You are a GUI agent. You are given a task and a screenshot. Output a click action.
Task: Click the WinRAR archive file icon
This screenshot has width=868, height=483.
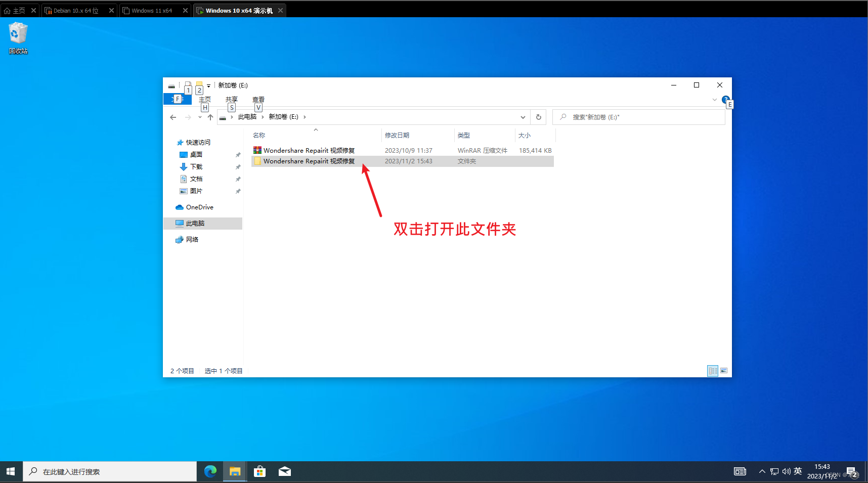[x=257, y=150]
